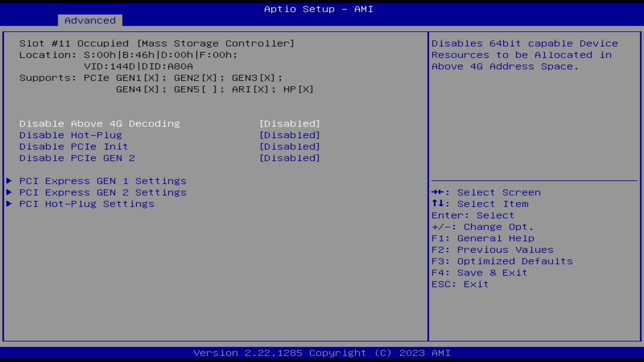
Task: Change the Disable PCIe Init [Disabled] value
Action: (x=290, y=147)
